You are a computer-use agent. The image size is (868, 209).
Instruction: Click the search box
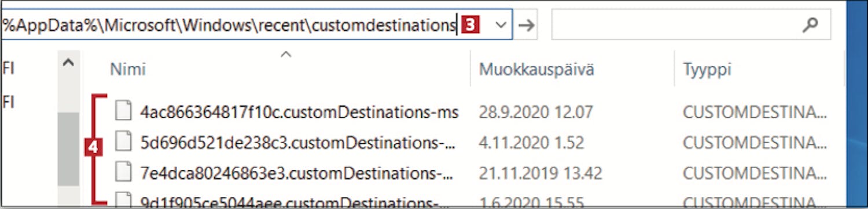(x=691, y=25)
